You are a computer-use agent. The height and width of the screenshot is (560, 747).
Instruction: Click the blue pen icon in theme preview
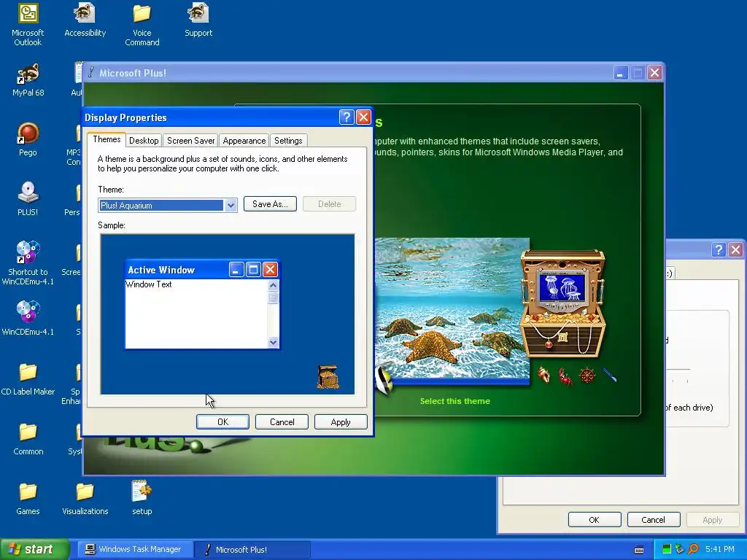610,375
